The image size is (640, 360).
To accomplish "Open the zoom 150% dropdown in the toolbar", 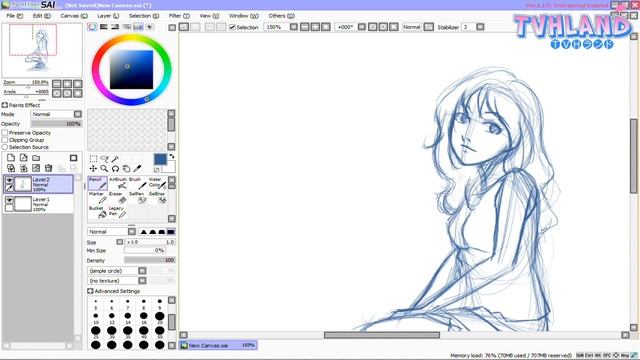I will [293, 27].
